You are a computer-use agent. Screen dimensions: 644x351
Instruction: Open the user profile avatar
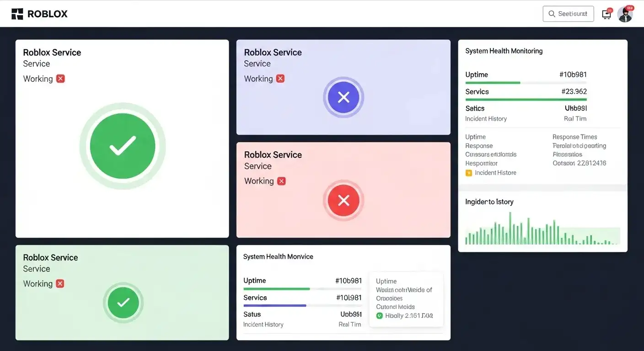coord(625,14)
